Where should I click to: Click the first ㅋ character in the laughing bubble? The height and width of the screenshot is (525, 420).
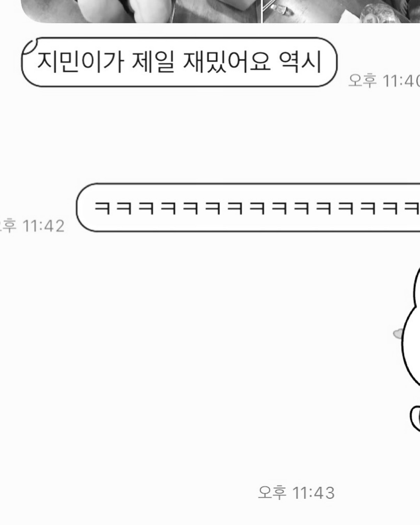(103, 208)
